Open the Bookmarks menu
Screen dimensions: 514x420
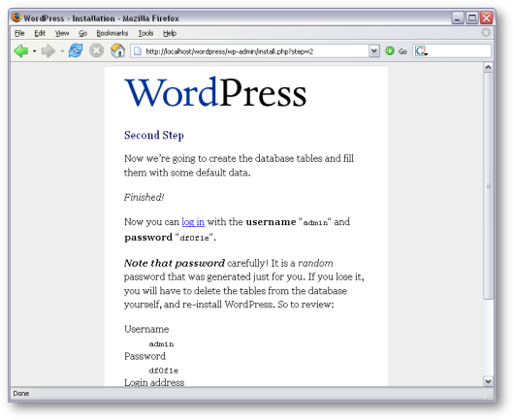pos(112,33)
